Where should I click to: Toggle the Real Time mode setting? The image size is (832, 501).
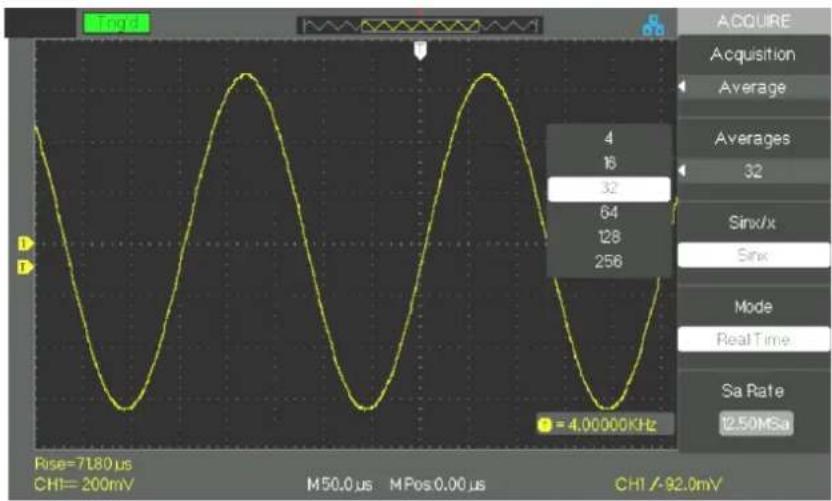[753, 339]
